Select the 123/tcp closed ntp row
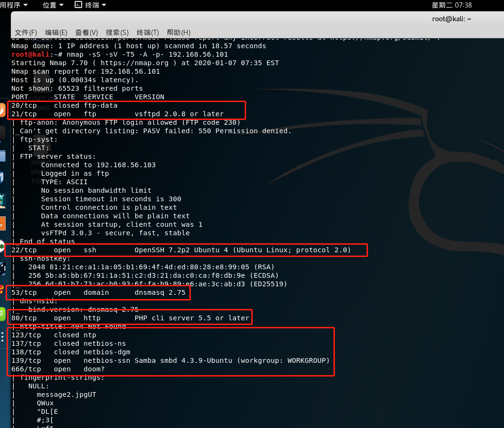Viewport: 504px width, 428px height. click(x=54, y=335)
